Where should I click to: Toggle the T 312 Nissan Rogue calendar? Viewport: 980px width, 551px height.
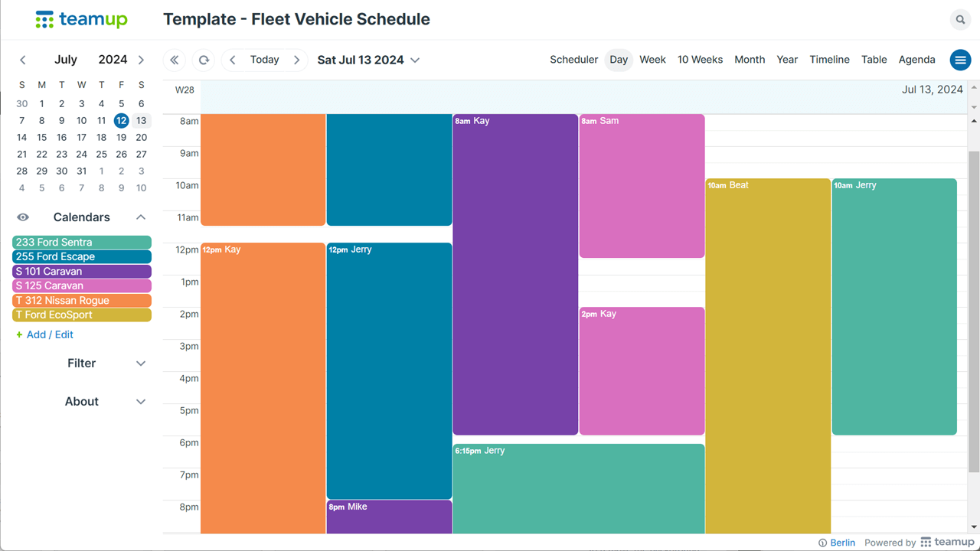82,300
